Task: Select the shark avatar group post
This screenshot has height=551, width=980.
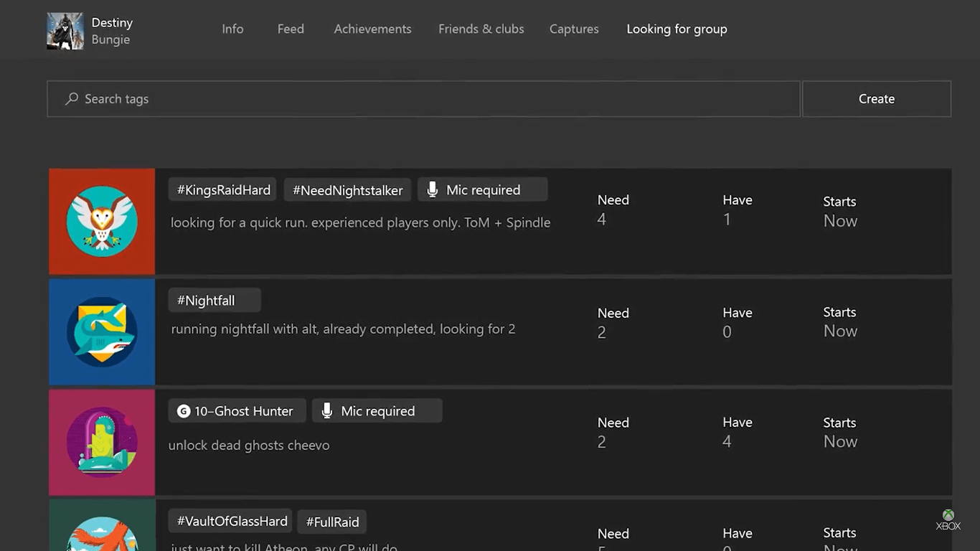Action: click(102, 332)
